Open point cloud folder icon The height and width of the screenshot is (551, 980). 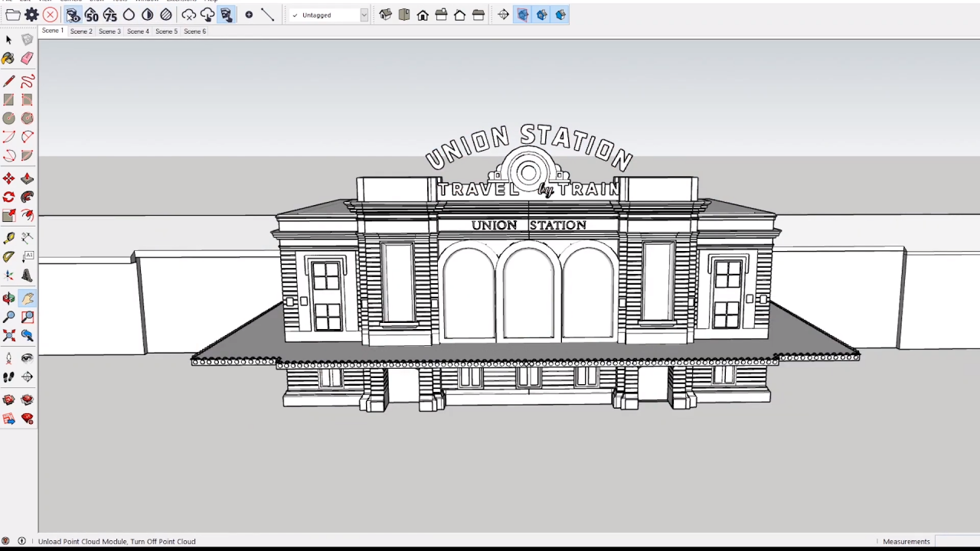point(13,15)
